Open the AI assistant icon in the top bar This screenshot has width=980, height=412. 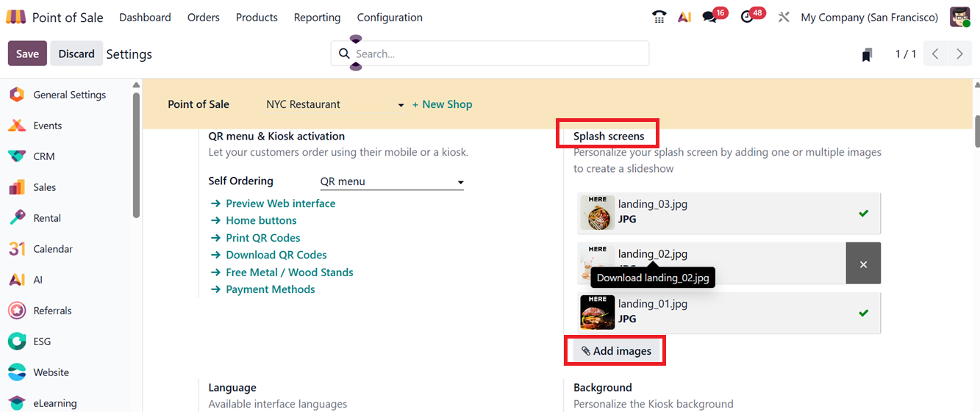click(x=684, y=17)
